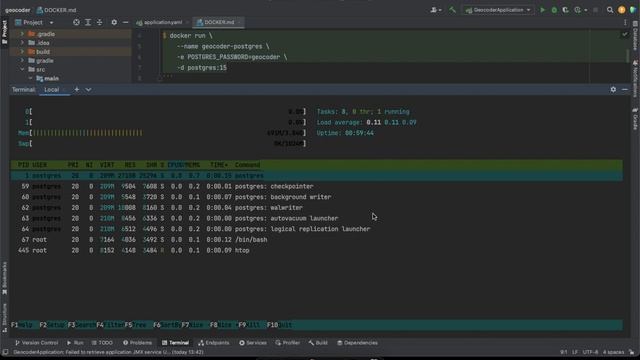Select the main folder in tree
The image size is (640, 360).
tap(51, 78)
